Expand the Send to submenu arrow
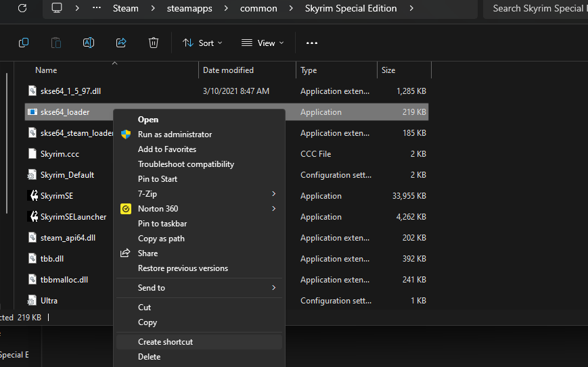 click(x=274, y=288)
